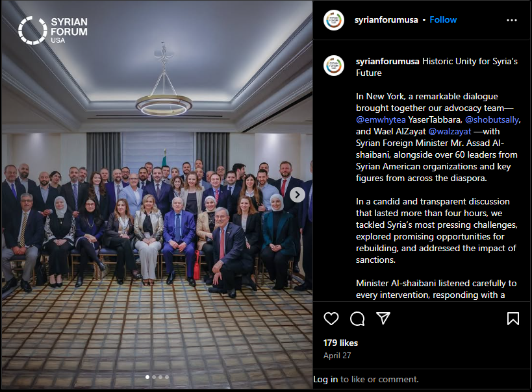Jump to second carousel dot
This screenshot has width=532, height=392.
click(x=154, y=376)
